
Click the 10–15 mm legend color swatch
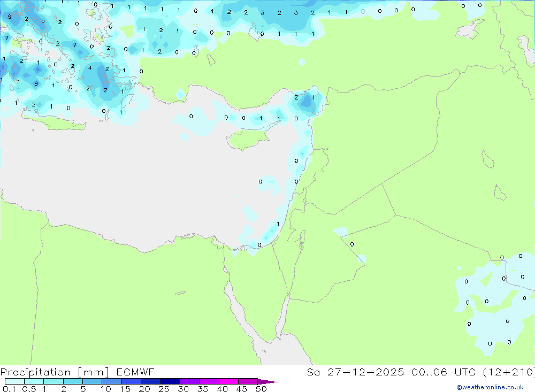[112, 381]
